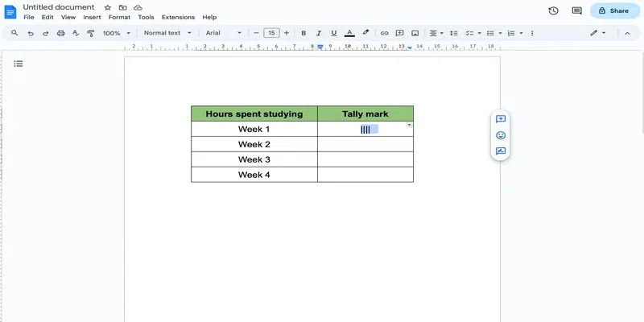Toggle the numbered list button
The width and height of the screenshot is (644, 322).
(511, 33)
